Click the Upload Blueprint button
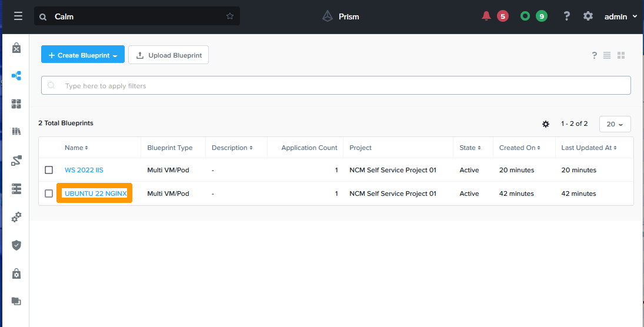This screenshot has height=327, width=644. (168, 55)
